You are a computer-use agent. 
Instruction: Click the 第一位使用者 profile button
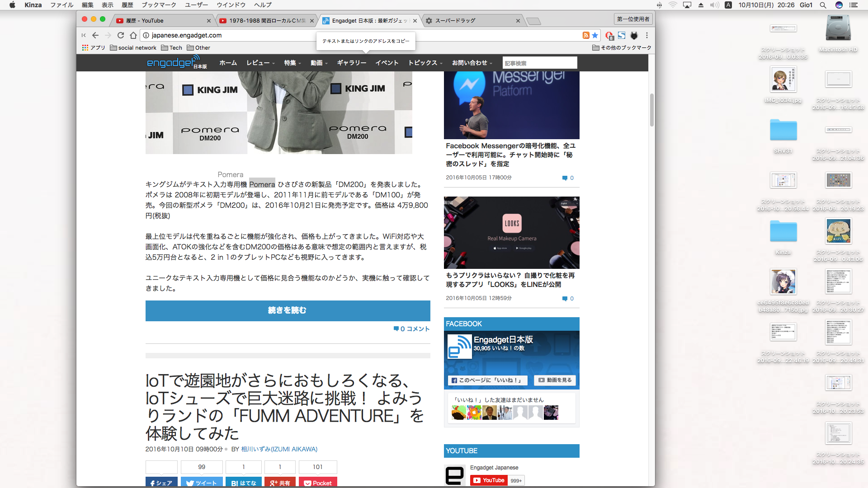point(633,19)
